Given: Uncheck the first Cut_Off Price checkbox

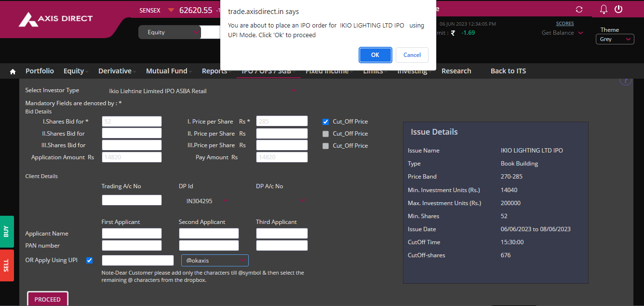Looking at the screenshot, I should (x=326, y=122).
